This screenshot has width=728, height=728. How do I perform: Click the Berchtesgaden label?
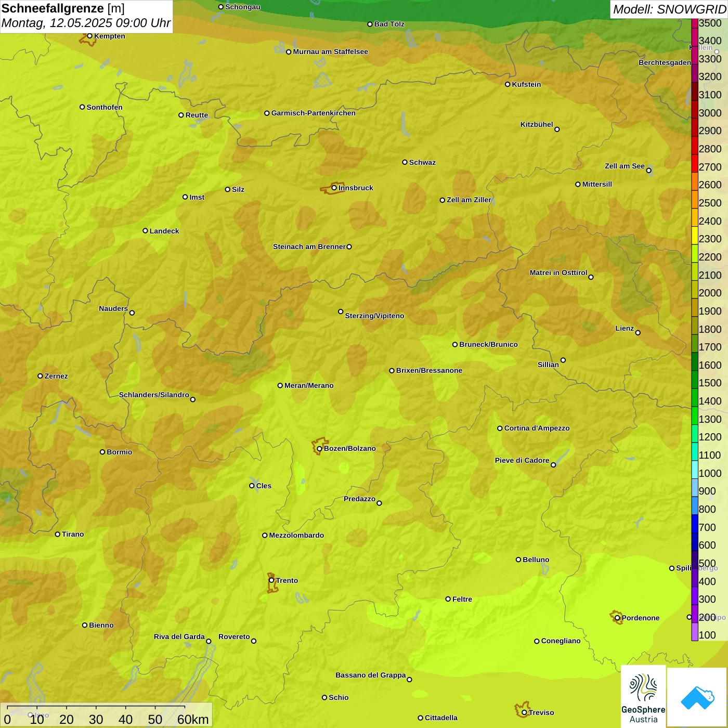click(665, 62)
